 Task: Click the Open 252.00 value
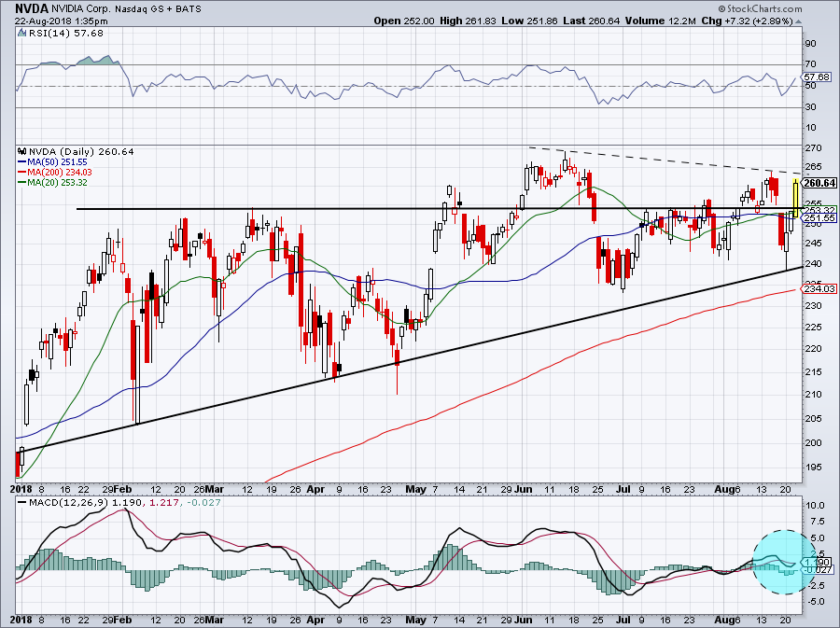[404, 21]
